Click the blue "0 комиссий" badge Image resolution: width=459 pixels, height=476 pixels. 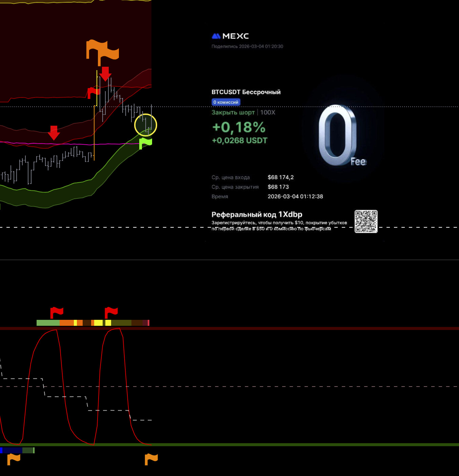point(226,102)
